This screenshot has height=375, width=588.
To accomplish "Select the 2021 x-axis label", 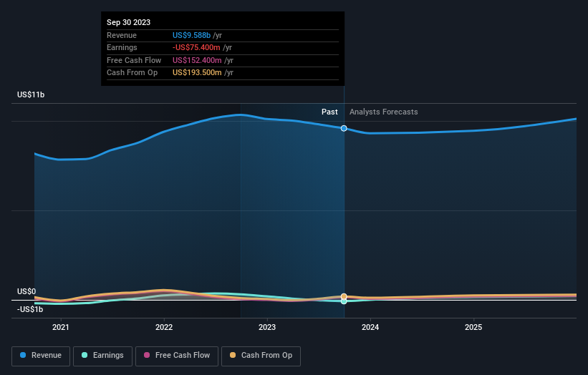I will [x=61, y=327].
